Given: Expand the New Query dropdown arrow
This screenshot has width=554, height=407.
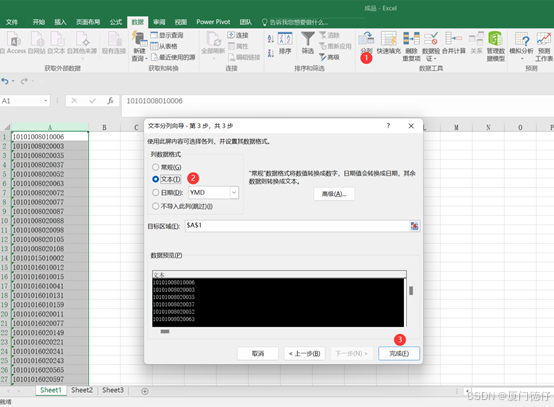Looking at the screenshot, I should 146,59.
